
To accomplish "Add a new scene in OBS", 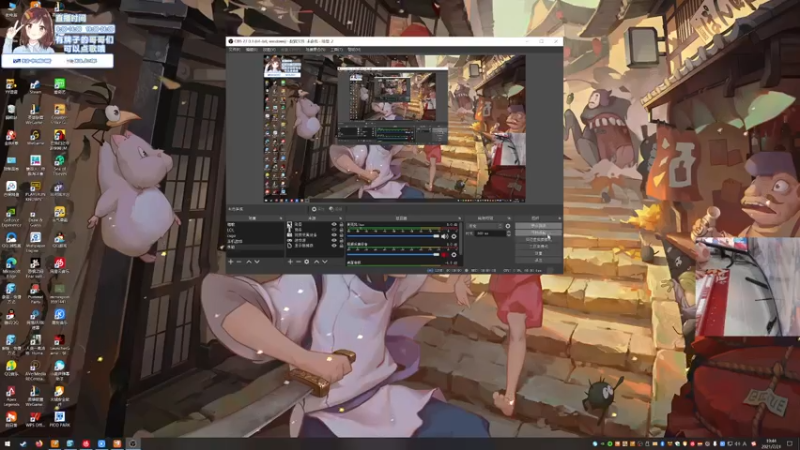I will pos(231,262).
